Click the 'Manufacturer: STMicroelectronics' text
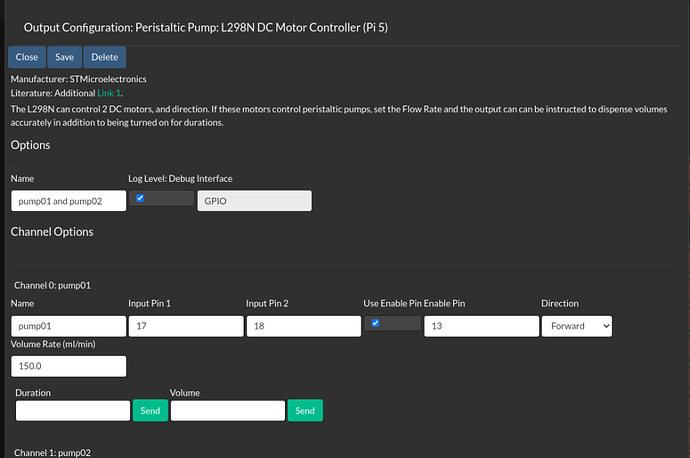690x458 pixels. [78, 79]
